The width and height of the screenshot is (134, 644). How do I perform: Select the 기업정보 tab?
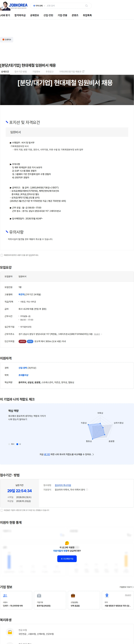point(36,71)
